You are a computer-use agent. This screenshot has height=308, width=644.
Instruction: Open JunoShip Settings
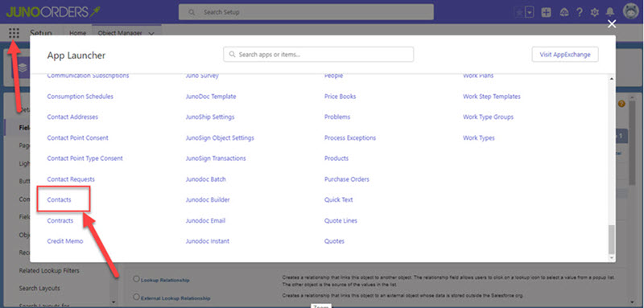pos(210,117)
